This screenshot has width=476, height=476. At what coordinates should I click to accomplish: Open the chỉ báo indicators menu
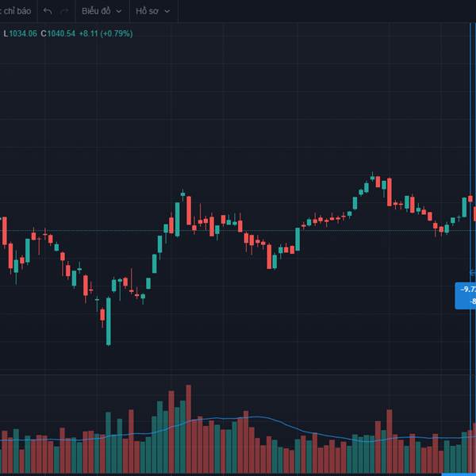coord(16,11)
